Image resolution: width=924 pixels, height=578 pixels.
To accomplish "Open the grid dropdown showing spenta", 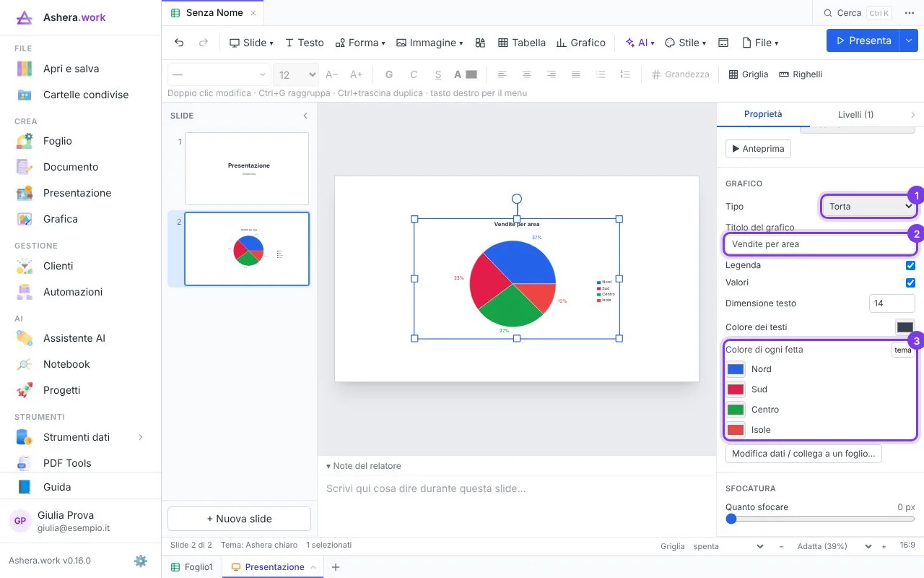I will 727,546.
